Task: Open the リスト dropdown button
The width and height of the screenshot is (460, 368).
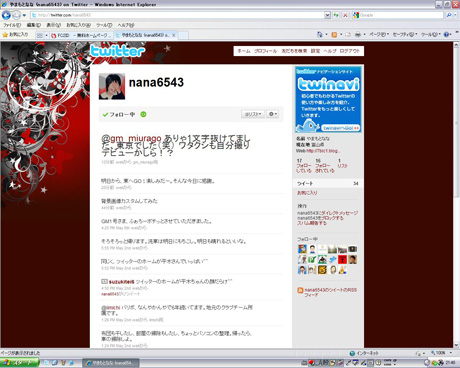Action: click(253, 114)
